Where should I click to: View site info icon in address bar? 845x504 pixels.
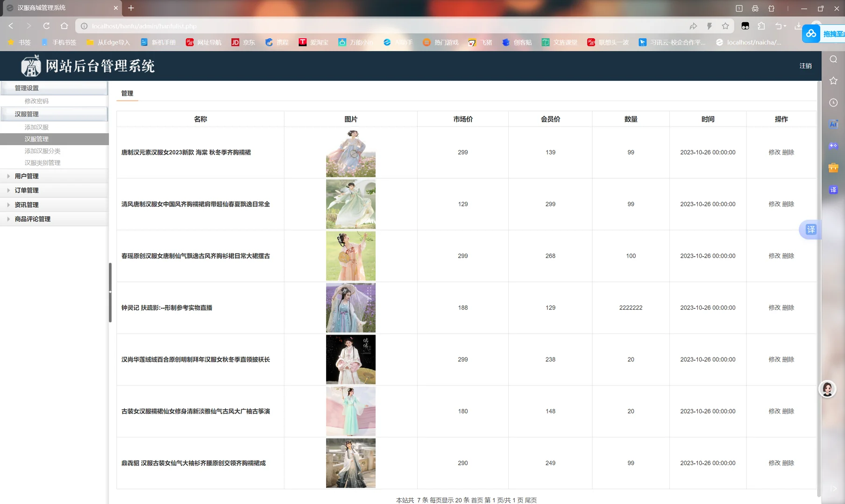point(84,26)
